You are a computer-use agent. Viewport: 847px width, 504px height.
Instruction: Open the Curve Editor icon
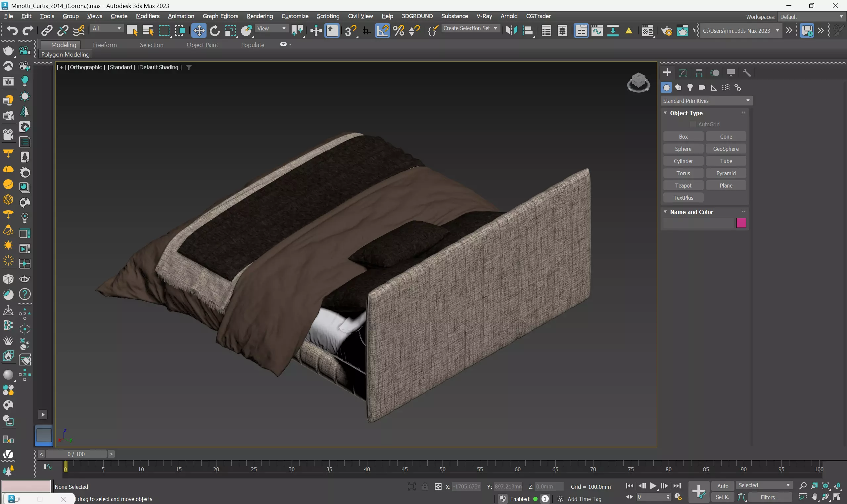[x=597, y=31]
